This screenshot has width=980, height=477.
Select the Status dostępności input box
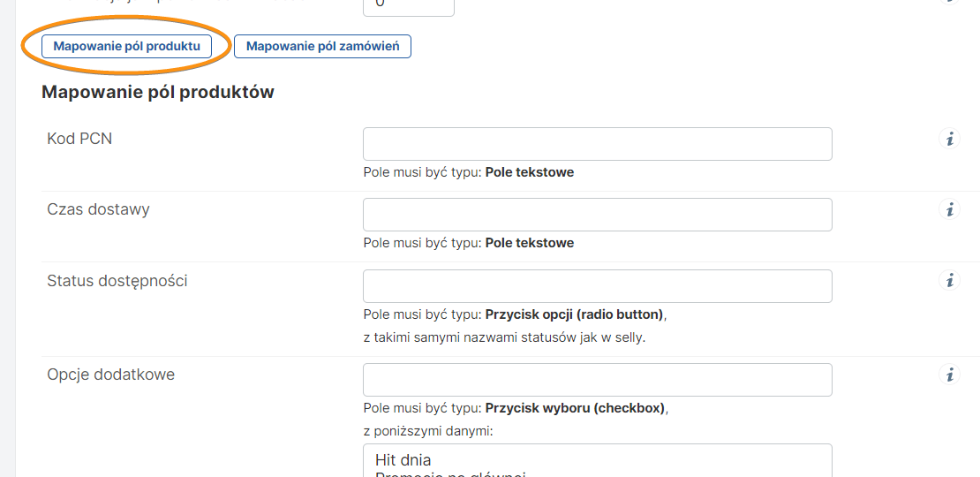(597, 286)
